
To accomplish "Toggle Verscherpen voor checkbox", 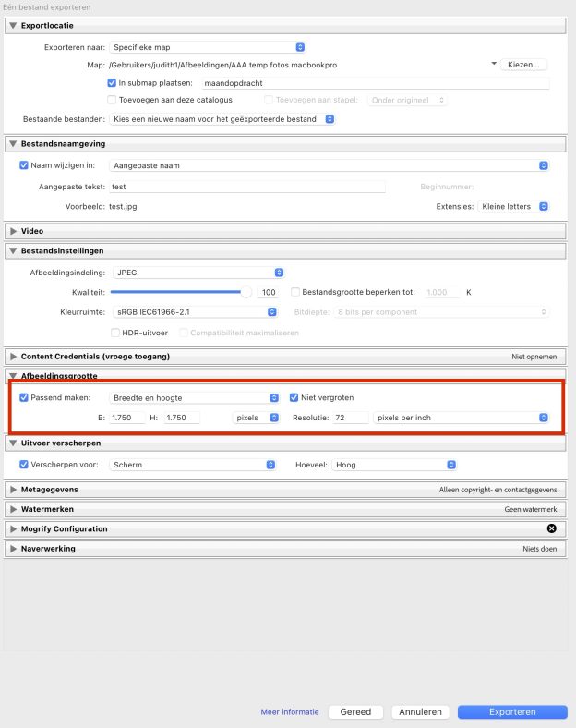I will [x=24, y=465].
